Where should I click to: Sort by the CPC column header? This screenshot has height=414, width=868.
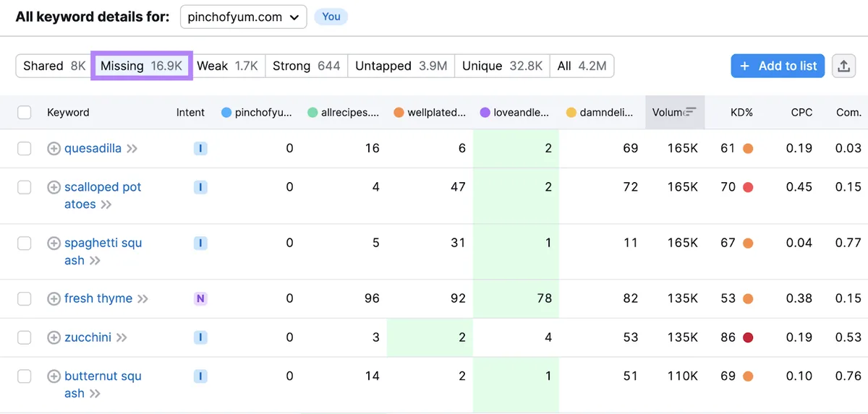801,113
